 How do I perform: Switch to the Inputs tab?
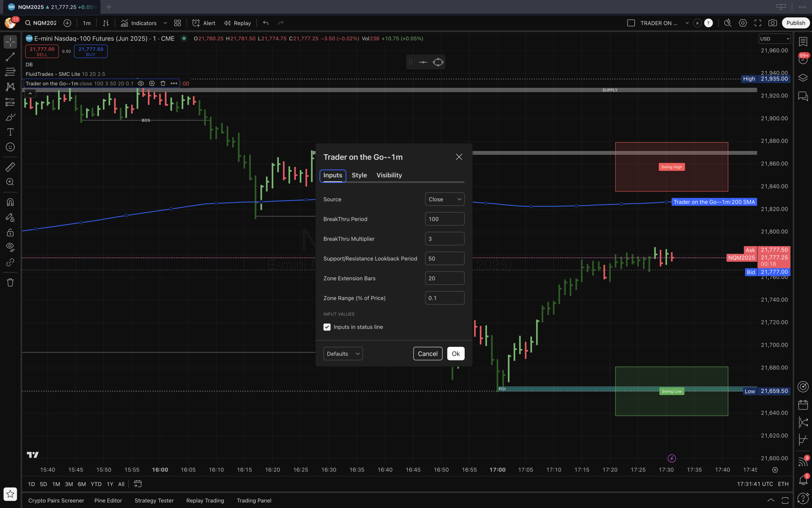(332, 175)
